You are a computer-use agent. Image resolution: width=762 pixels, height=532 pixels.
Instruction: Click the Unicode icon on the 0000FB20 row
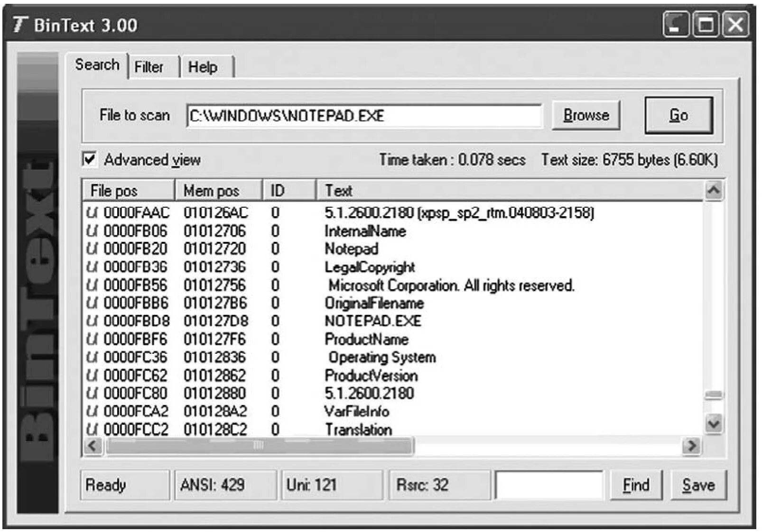pyautogui.click(x=92, y=249)
